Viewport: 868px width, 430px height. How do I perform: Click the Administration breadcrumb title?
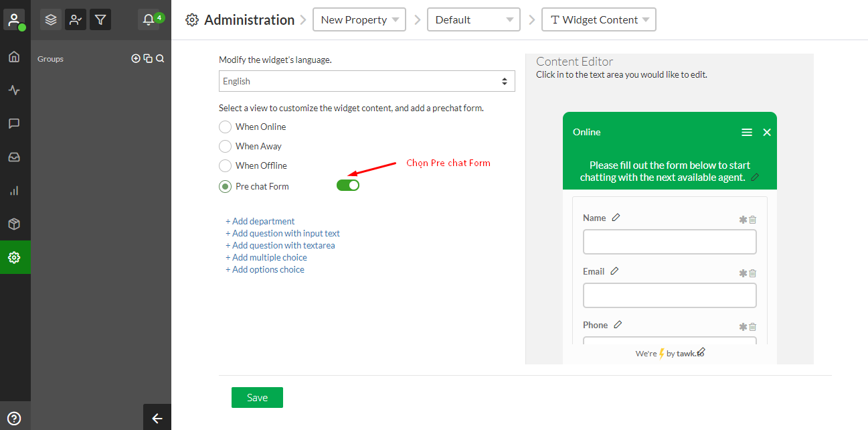[x=249, y=20]
